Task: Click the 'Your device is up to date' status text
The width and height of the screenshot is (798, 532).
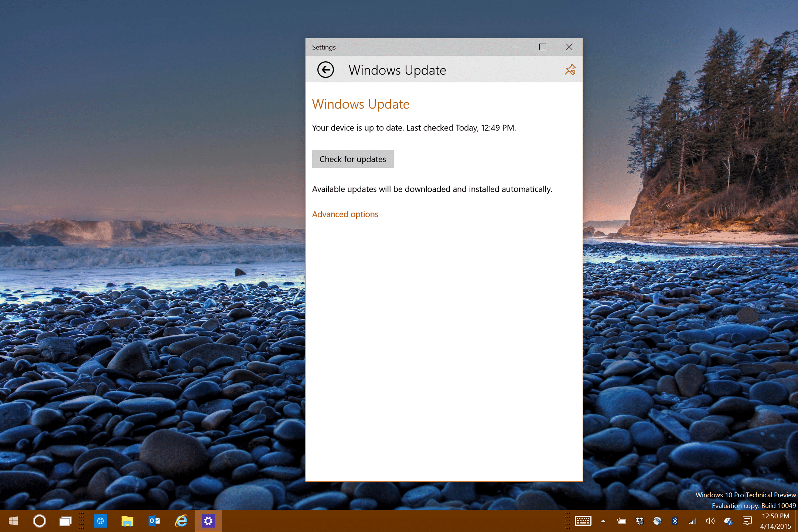Action: (x=414, y=128)
